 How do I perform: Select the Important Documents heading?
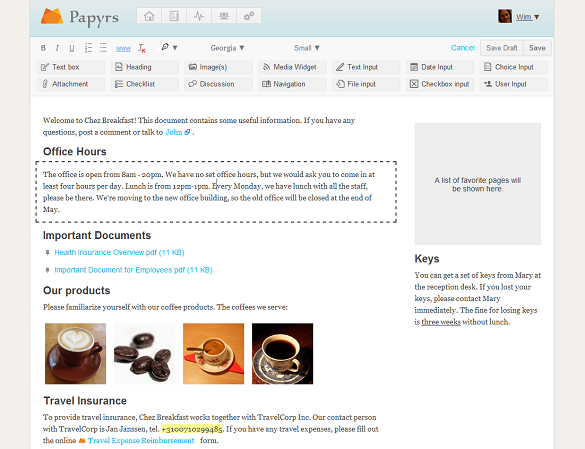click(x=97, y=236)
